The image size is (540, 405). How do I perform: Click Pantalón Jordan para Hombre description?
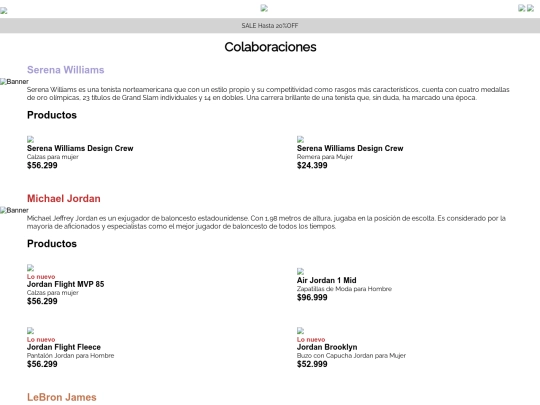(x=71, y=356)
